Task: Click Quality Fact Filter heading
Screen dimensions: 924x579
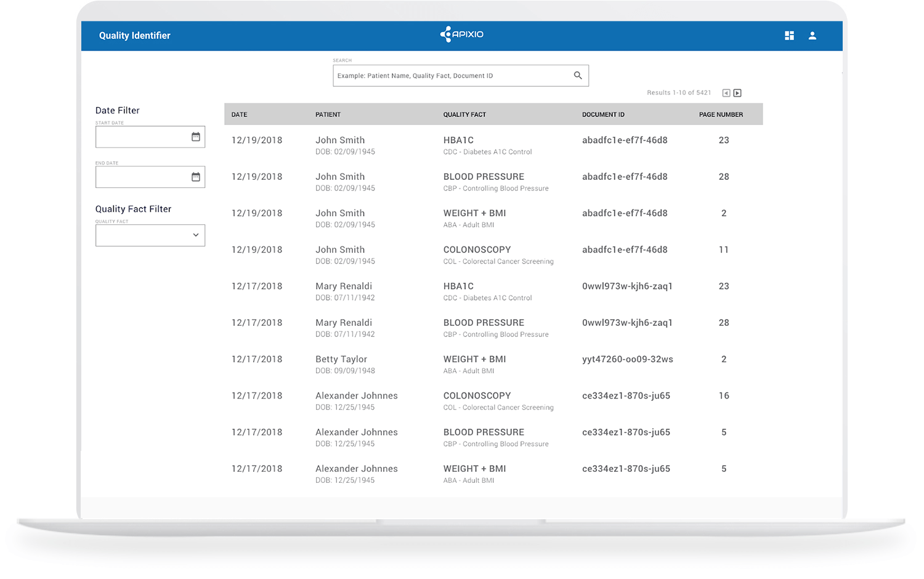Action: click(134, 209)
